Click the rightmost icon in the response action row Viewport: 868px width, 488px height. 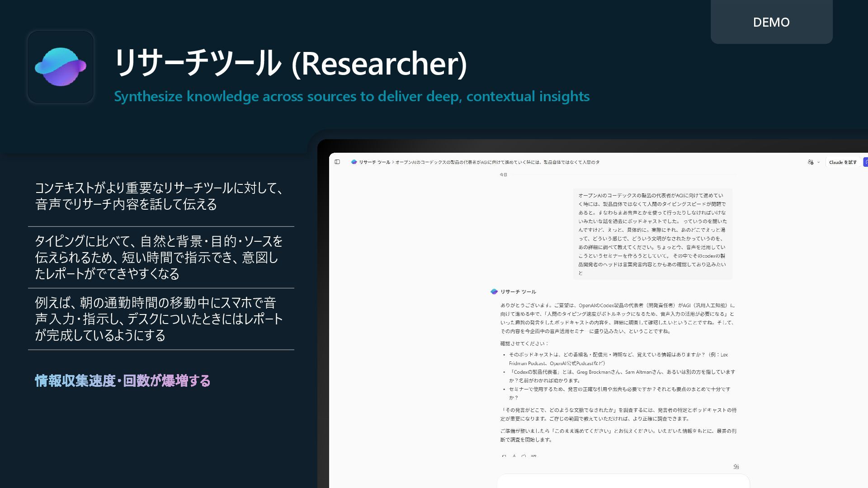tap(534, 456)
